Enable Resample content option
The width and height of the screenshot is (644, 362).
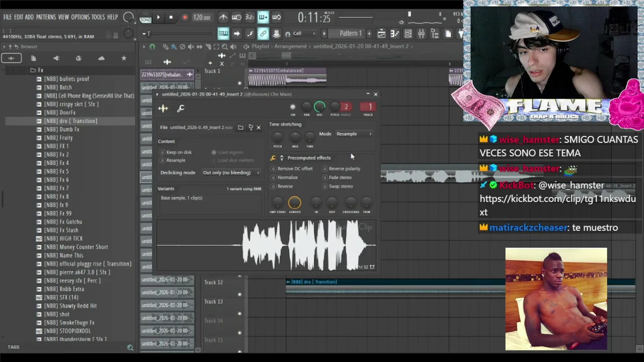tap(173, 160)
